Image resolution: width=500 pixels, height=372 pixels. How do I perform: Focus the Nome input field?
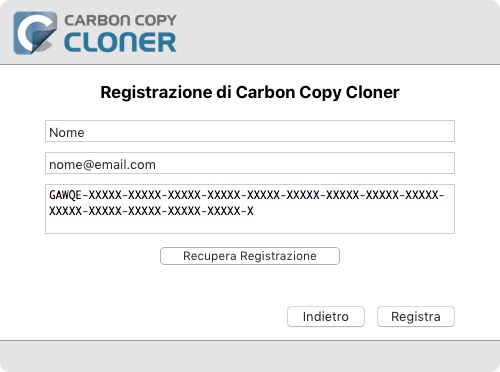pos(250,131)
